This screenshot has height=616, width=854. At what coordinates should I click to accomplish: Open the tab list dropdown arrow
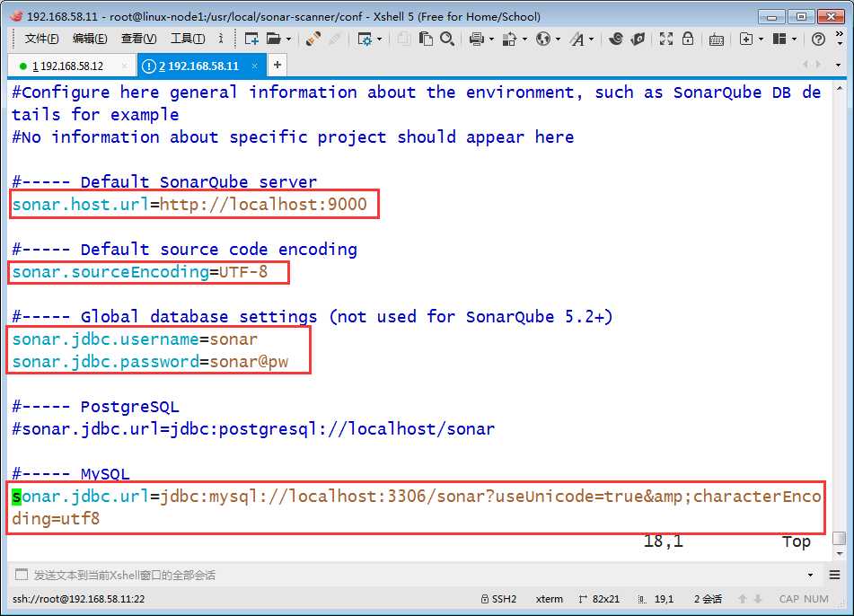(x=838, y=66)
